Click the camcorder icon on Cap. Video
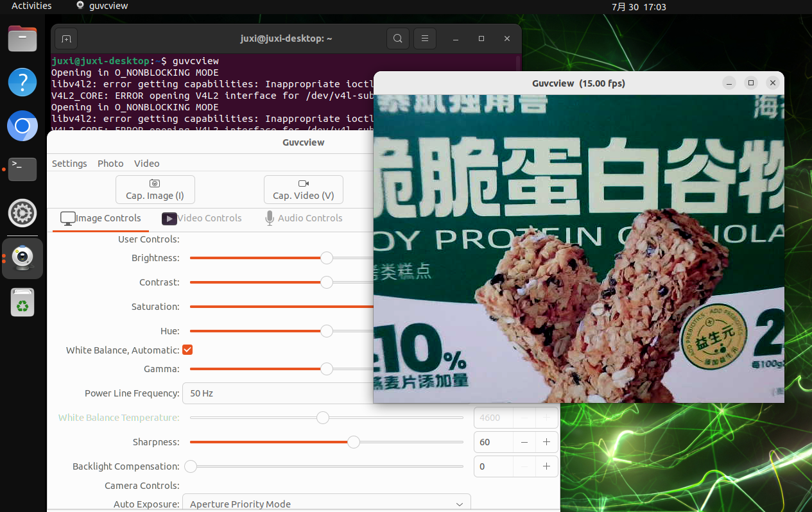Viewport: 812px width, 512px height. [x=304, y=183]
